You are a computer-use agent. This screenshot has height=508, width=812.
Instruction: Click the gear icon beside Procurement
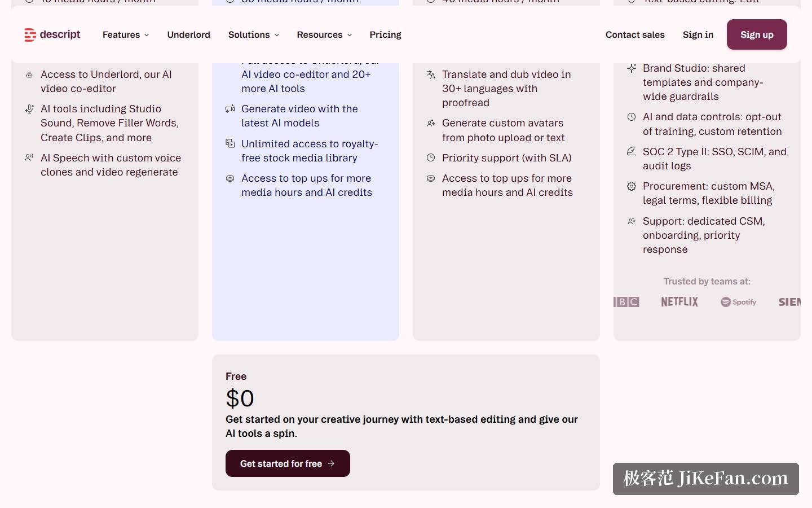632,186
